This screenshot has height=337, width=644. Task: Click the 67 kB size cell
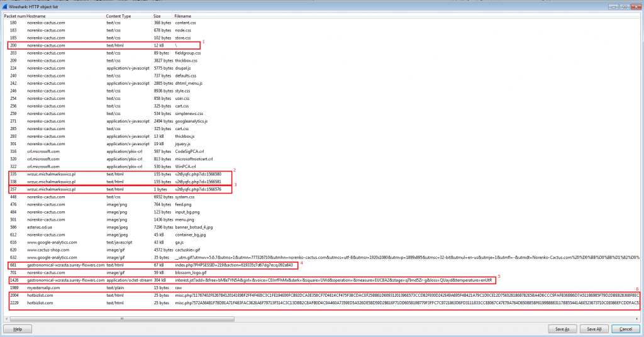pos(159,265)
